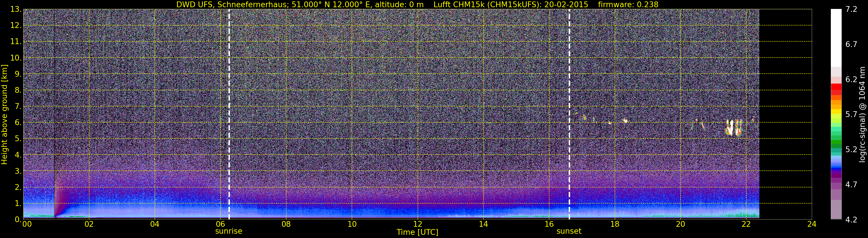Viewport: 868px width, 238px height.
Task: Click the '5.7' value on the colorbar
Action: (x=851, y=115)
